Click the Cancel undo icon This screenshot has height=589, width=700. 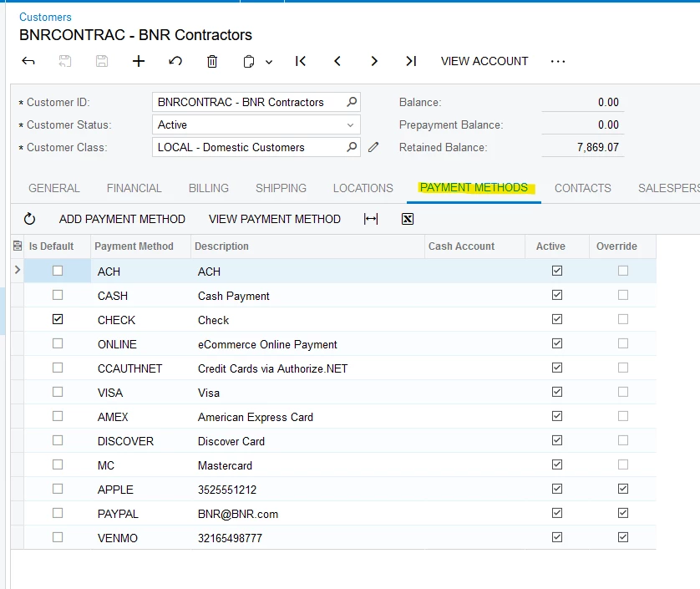pyautogui.click(x=175, y=61)
